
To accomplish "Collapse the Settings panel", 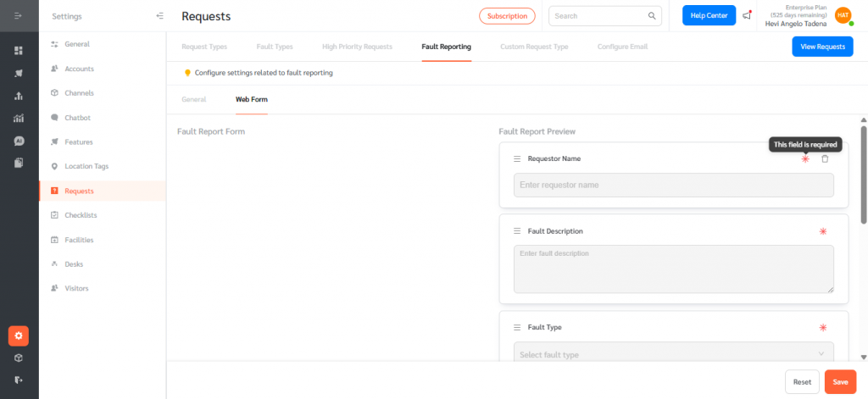I will (160, 16).
